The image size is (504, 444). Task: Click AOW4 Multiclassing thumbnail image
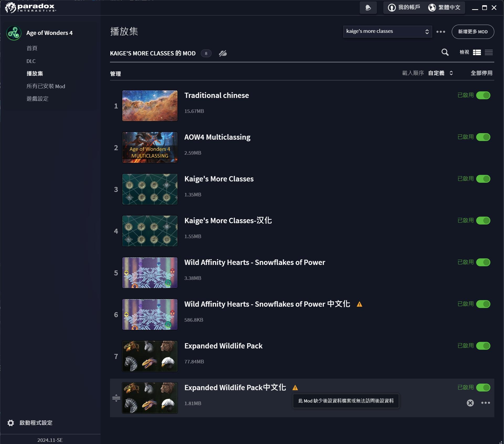coord(150,148)
